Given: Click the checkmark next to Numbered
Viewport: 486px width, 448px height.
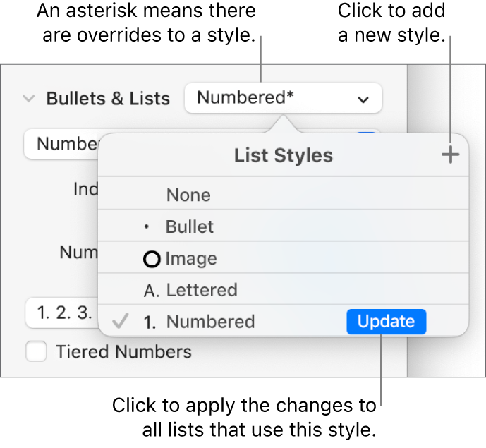Looking at the screenshot, I should tap(121, 322).
